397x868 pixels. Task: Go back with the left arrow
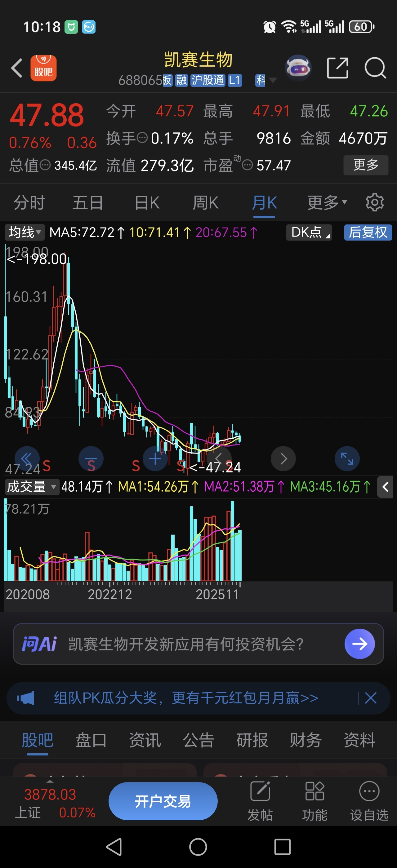click(x=17, y=69)
